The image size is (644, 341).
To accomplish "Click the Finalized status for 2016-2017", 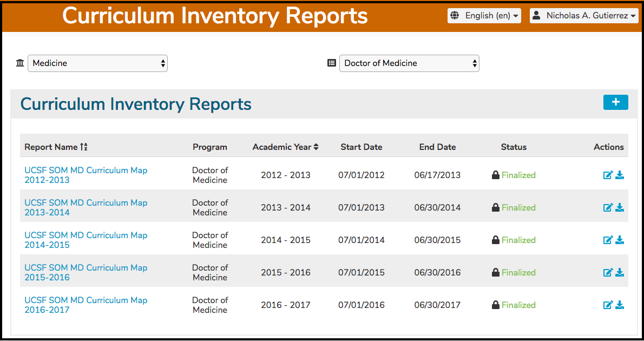I will 519,305.
